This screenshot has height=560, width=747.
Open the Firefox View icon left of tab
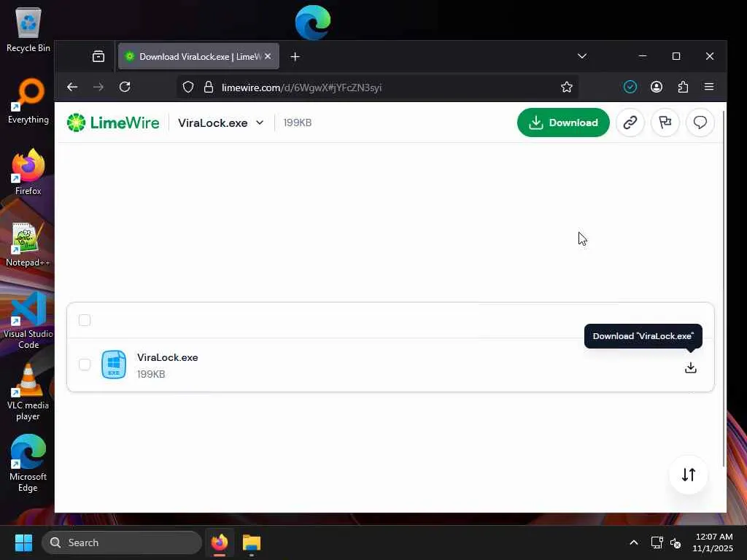98,57
